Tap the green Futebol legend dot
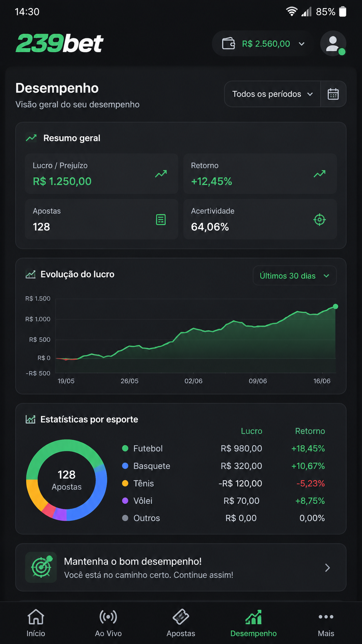 pos(125,448)
